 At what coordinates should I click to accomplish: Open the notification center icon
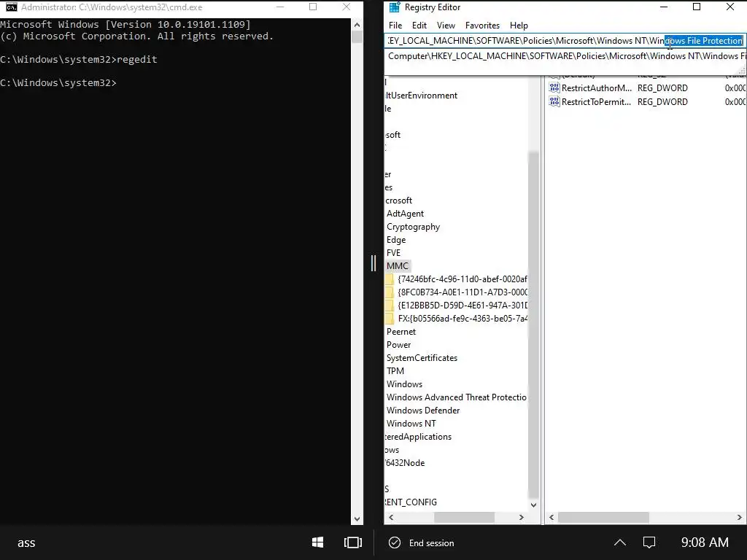tap(649, 542)
